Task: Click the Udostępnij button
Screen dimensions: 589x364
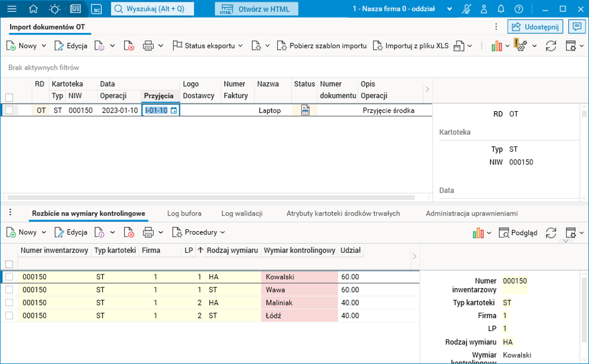Action: click(x=535, y=27)
